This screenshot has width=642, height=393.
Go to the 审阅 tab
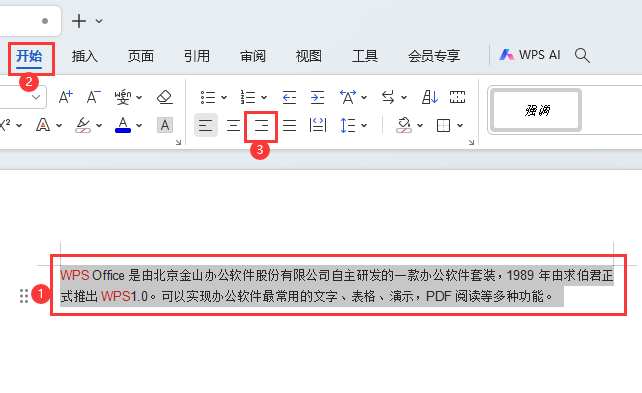point(253,56)
